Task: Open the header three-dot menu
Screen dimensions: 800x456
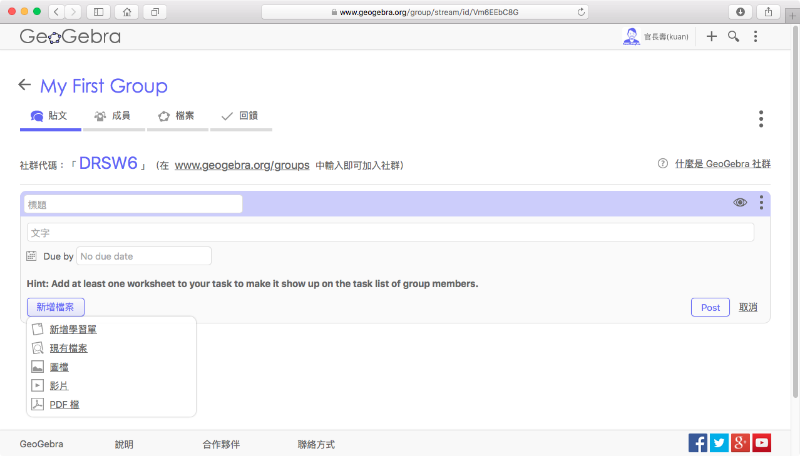Action: point(756,36)
